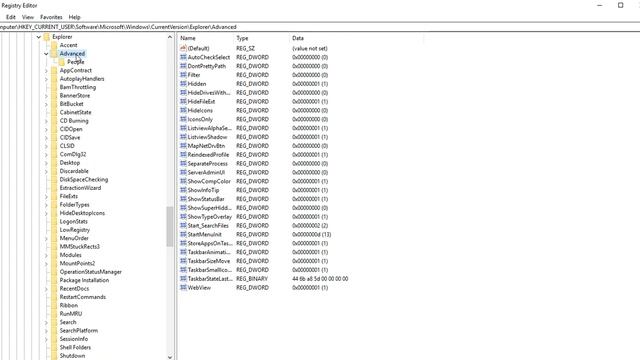The height and width of the screenshot is (360, 640).
Task: Click the CLSID key folder icon
Action: point(54,146)
